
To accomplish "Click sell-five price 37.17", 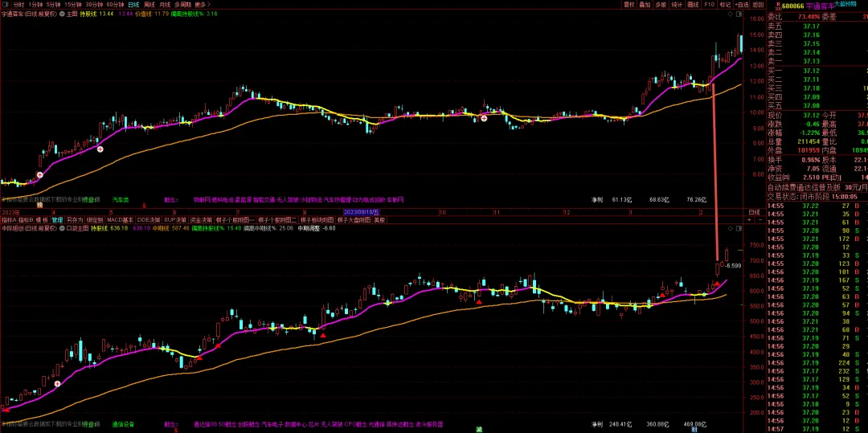I will (812, 26).
